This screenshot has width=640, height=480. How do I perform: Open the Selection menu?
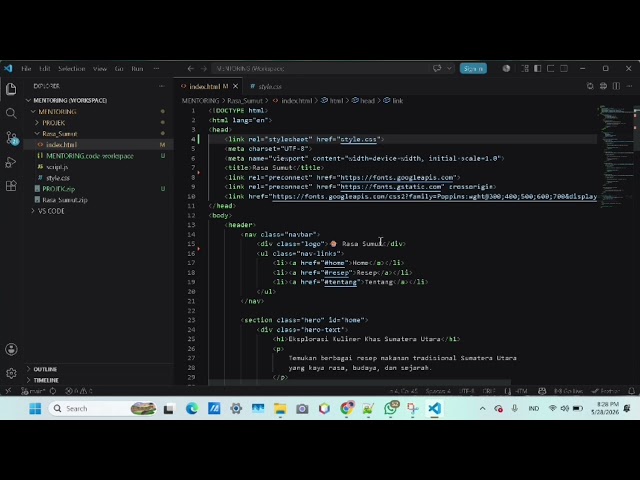[x=71, y=69]
